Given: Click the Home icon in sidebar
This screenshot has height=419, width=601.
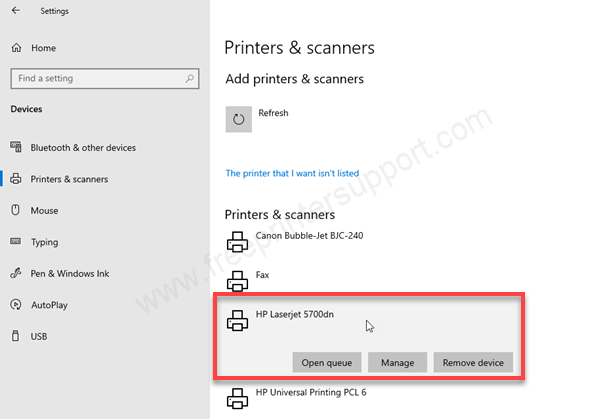Looking at the screenshot, I should coord(16,47).
